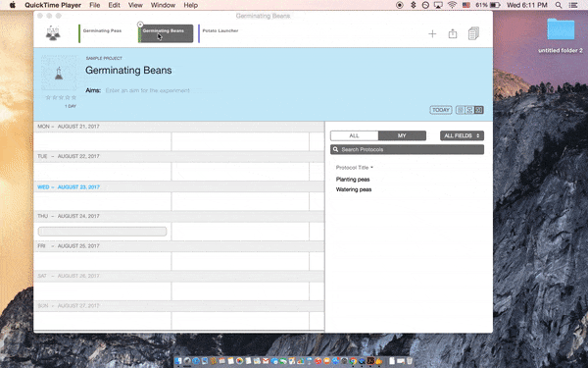Click SAMPLE PROJECT label
Viewport: 588px width, 368px height.
[104, 58]
